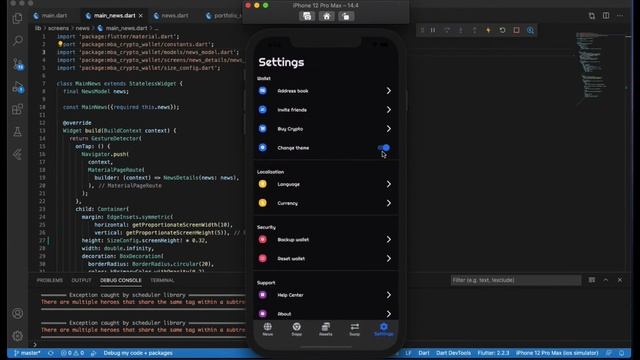Click the lightbulb on code line 2

click(x=60, y=44)
